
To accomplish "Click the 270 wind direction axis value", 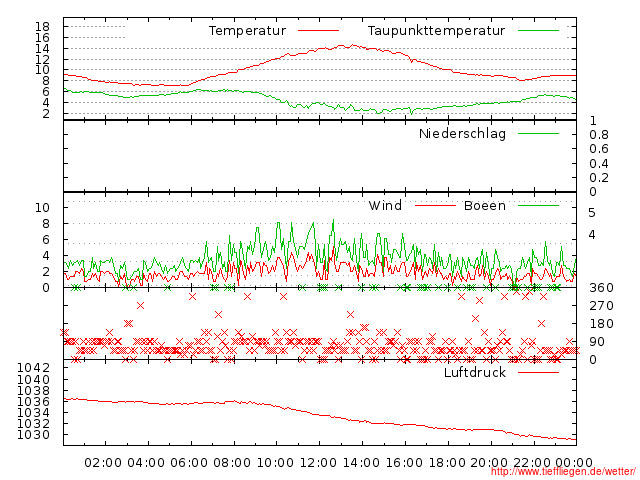I will 601,306.
